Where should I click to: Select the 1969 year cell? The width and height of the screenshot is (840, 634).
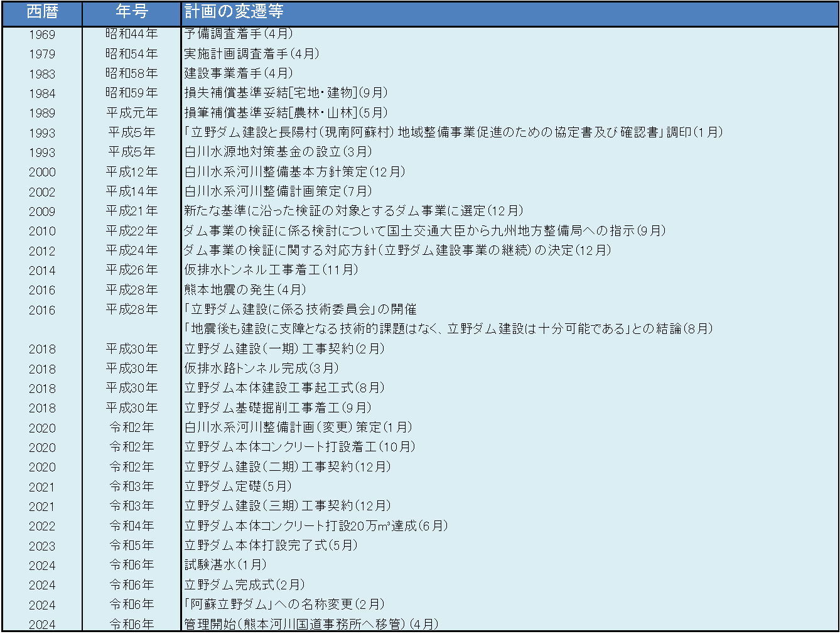42,35
